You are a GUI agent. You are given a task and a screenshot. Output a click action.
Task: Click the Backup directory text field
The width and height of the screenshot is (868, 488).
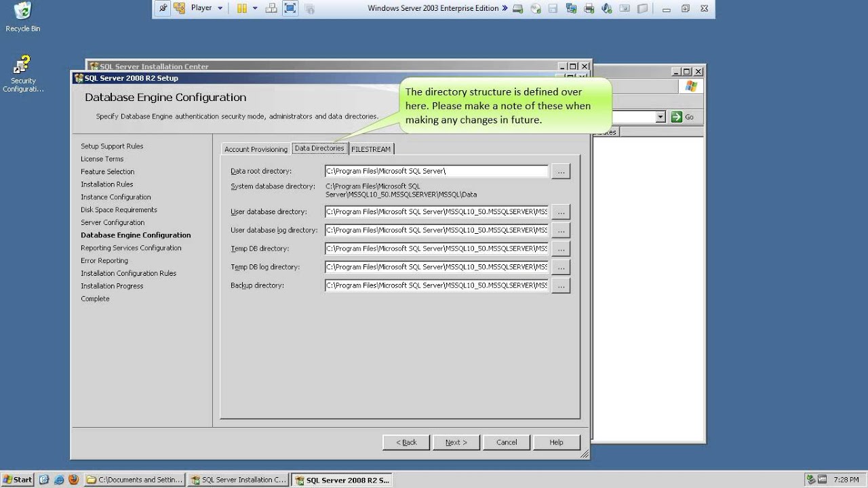pos(436,285)
